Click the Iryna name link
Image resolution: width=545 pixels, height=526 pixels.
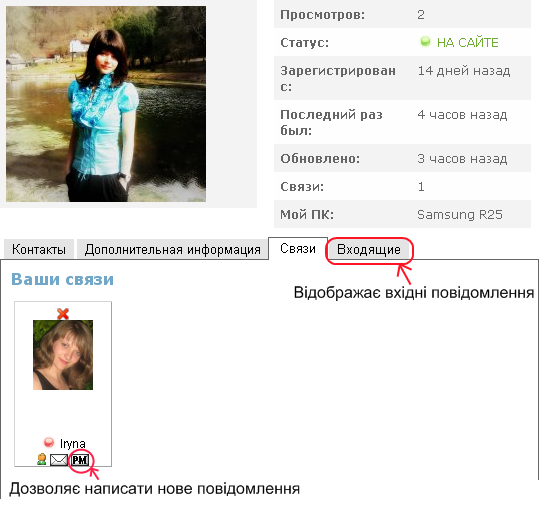click(73, 444)
